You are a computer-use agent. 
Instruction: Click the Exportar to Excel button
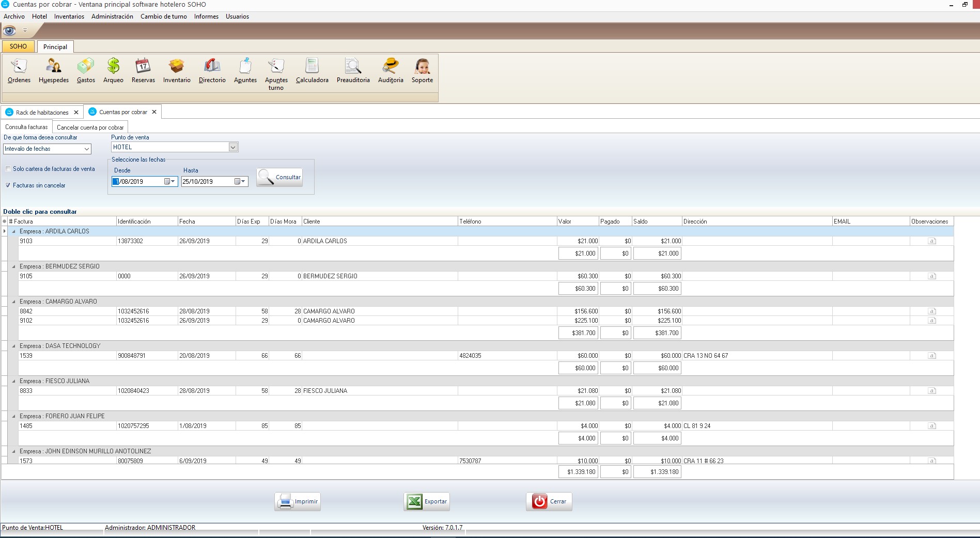(x=427, y=501)
